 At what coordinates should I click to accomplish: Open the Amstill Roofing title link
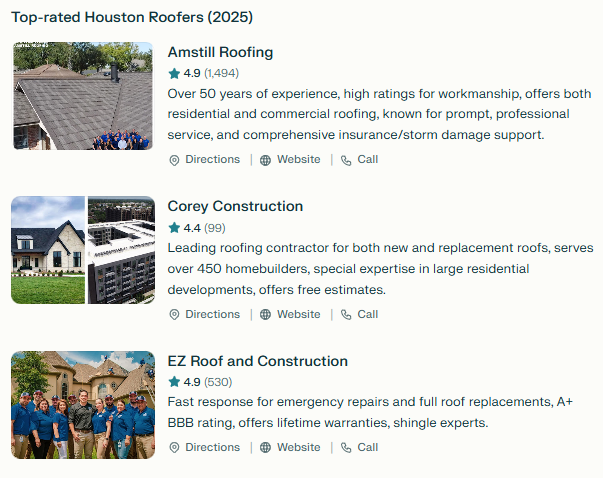(x=220, y=52)
